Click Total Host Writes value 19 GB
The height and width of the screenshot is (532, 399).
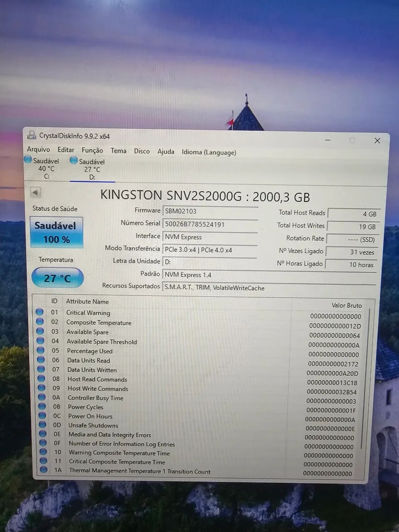[353, 227]
